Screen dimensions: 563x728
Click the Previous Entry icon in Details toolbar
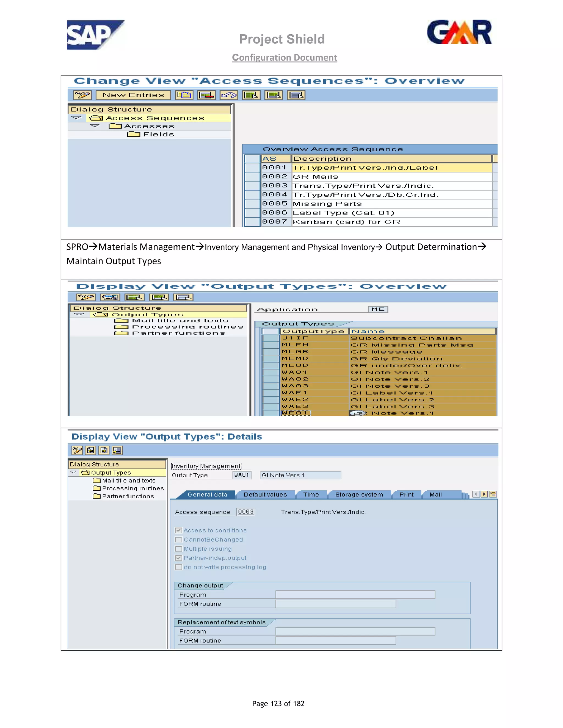[90, 450]
